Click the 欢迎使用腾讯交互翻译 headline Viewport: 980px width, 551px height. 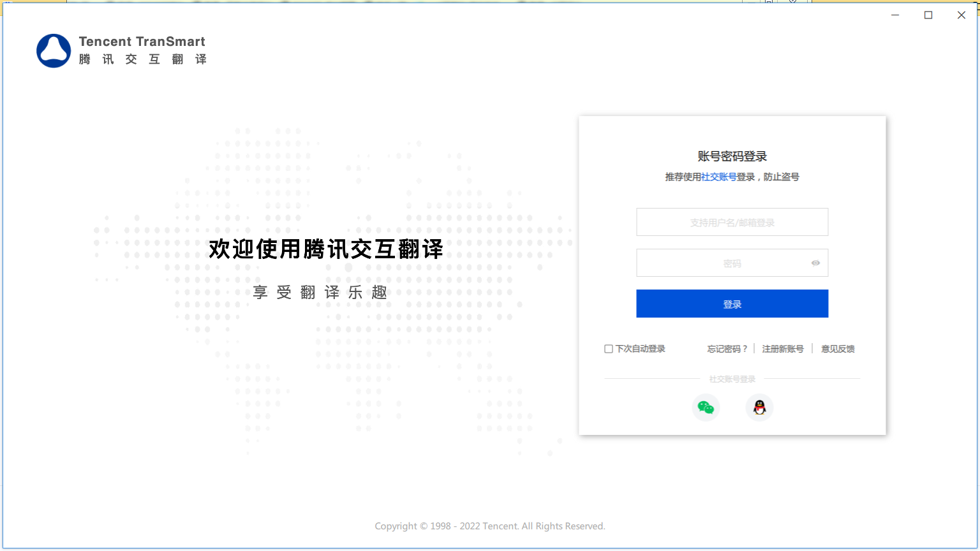tap(326, 249)
